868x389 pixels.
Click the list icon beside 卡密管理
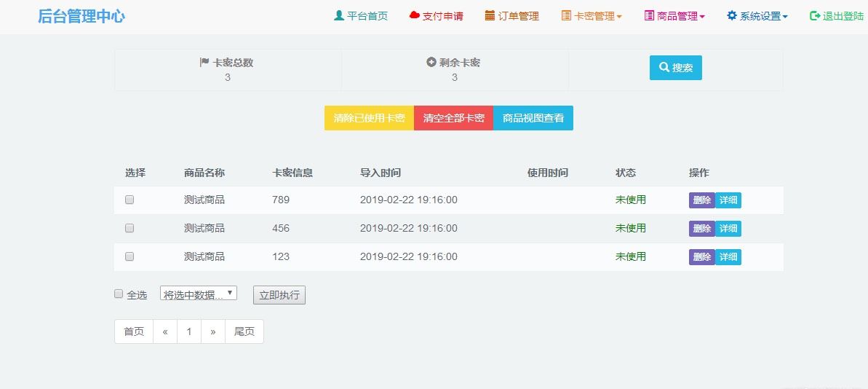[566, 15]
